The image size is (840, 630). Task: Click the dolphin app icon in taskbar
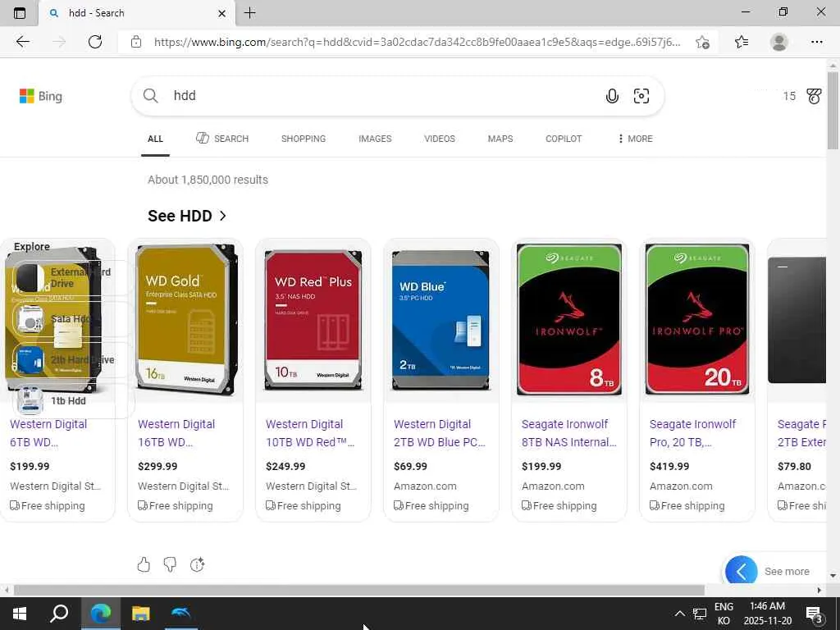181,612
